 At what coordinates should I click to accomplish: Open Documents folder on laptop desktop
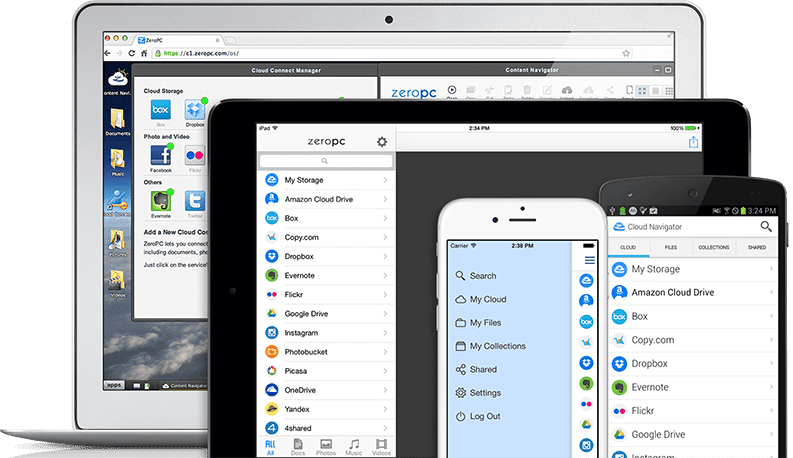(118, 119)
